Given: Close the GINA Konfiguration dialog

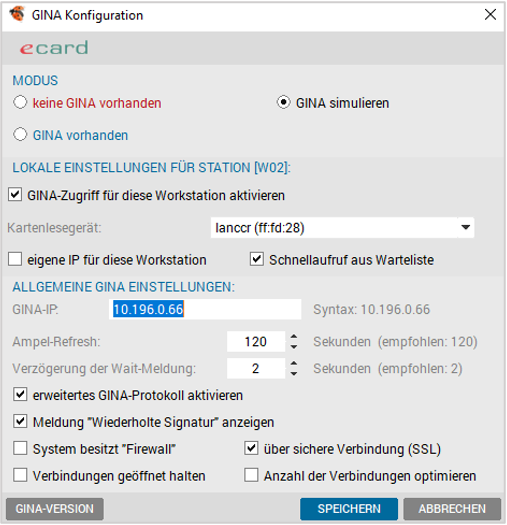Looking at the screenshot, I should click(x=490, y=14).
